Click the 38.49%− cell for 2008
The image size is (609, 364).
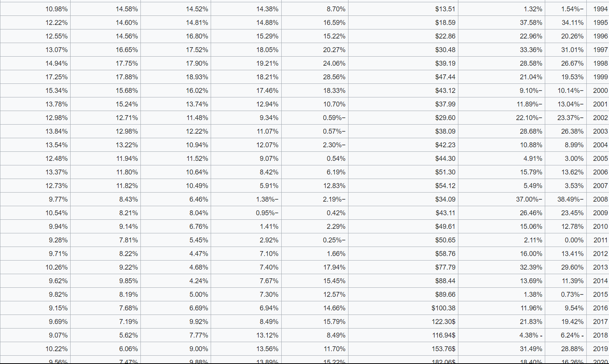[x=570, y=199]
